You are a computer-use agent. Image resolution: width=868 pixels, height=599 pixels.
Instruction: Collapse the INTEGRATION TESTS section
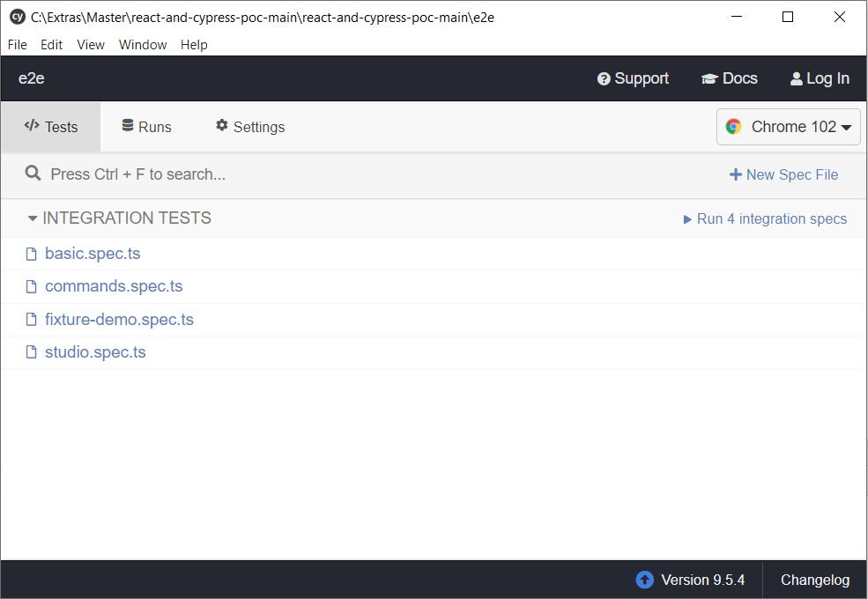33,218
